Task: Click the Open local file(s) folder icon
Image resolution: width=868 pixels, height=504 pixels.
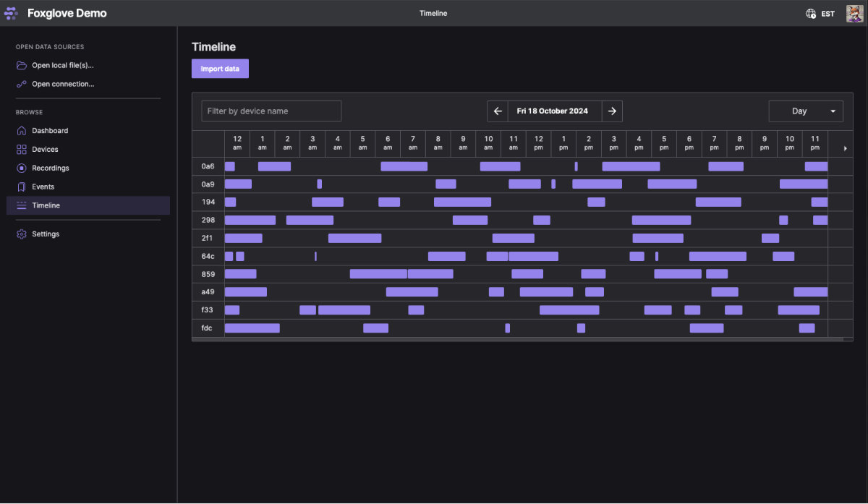Action: 22,66
